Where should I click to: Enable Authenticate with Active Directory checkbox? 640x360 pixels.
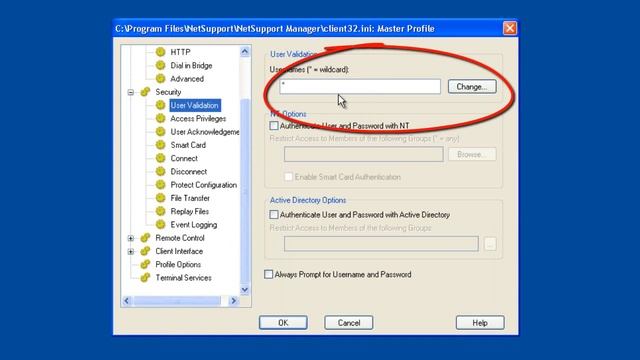pyautogui.click(x=274, y=215)
